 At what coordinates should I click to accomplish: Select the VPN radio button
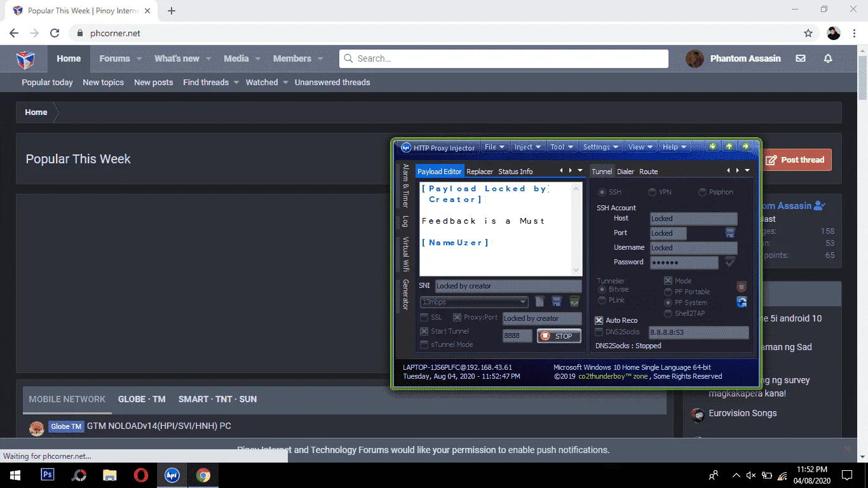click(652, 192)
